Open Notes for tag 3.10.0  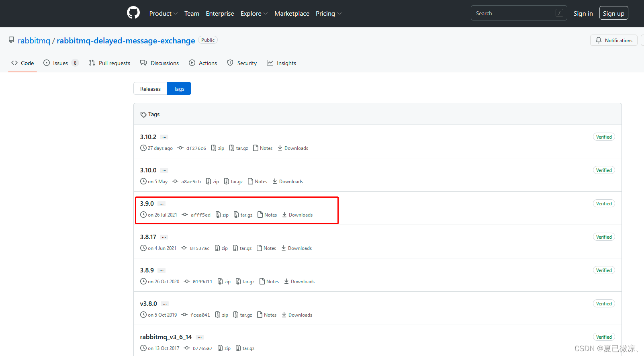[258, 182]
